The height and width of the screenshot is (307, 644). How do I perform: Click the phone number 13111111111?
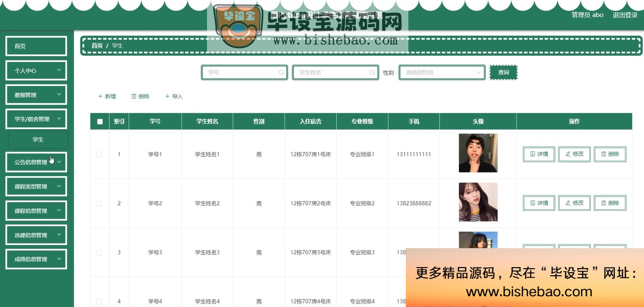(x=414, y=154)
